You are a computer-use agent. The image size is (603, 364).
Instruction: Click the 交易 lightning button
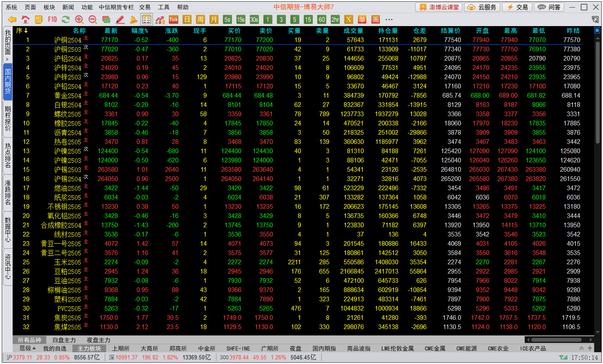point(518,7)
